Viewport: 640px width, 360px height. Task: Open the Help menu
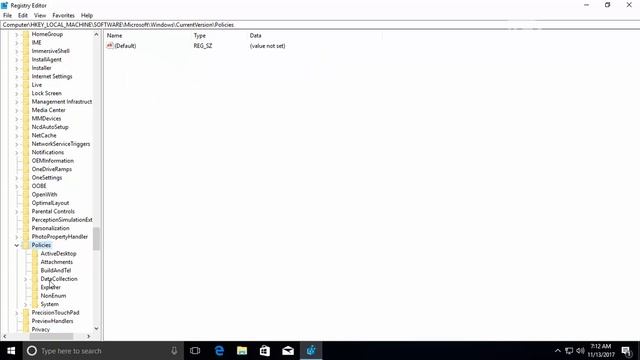tap(87, 16)
